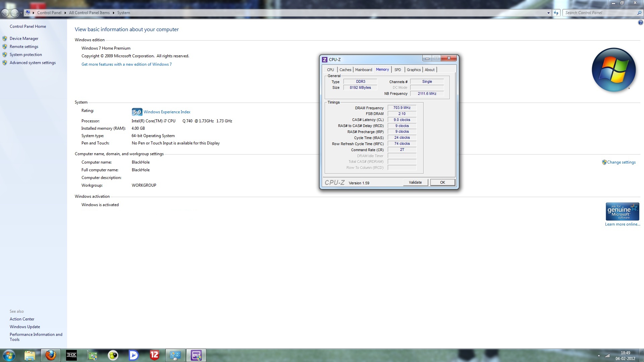Open the blue D player taskbar icon

coord(133,355)
